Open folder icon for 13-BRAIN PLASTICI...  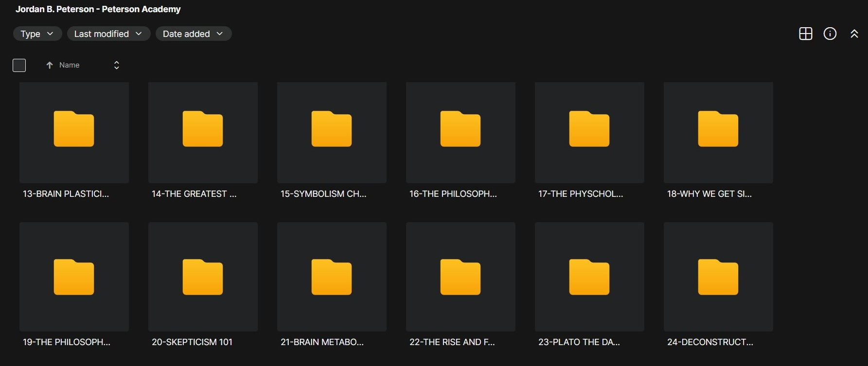(x=74, y=129)
